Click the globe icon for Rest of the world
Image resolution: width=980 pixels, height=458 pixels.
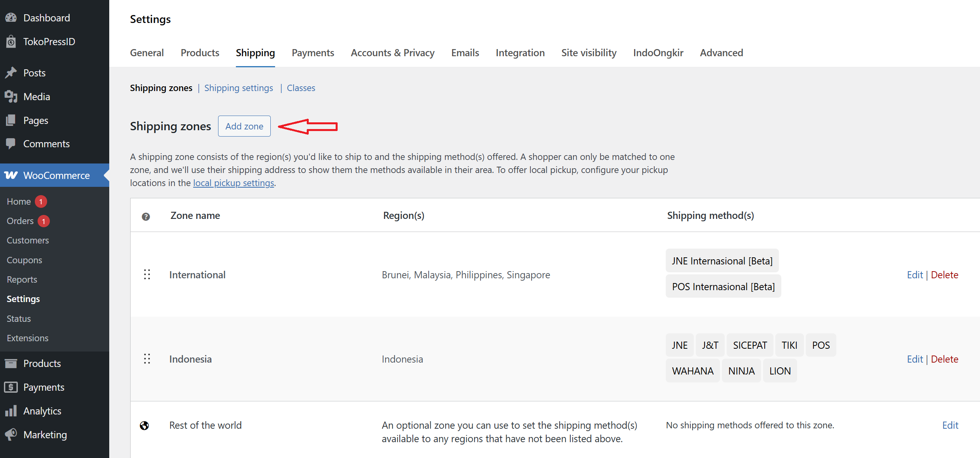[144, 426]
